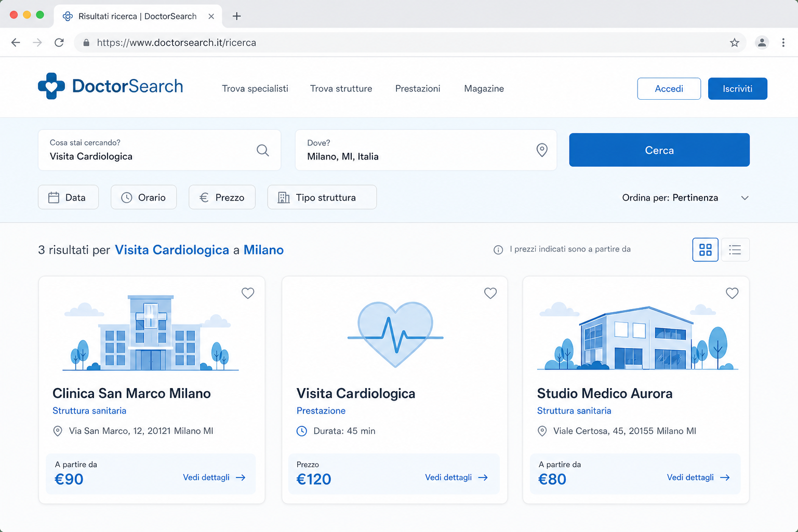Open the browser three-dot menu

tap(783, 43)
